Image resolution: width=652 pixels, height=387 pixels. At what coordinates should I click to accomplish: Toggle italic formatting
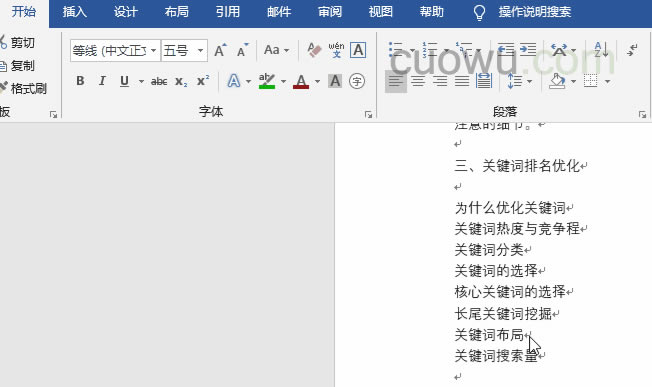[102, 81]
